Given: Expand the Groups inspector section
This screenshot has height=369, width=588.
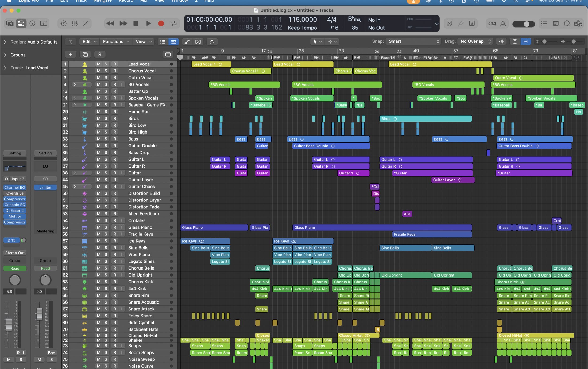Looking at the screenshot, I should click(5, 55).
